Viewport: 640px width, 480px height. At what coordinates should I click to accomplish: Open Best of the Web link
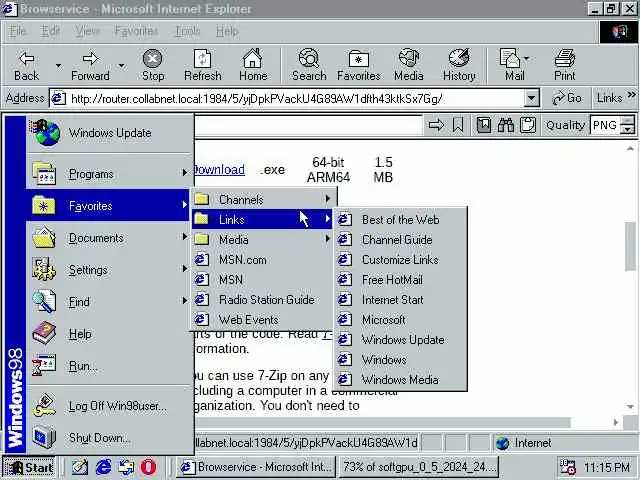pos(400,220)
